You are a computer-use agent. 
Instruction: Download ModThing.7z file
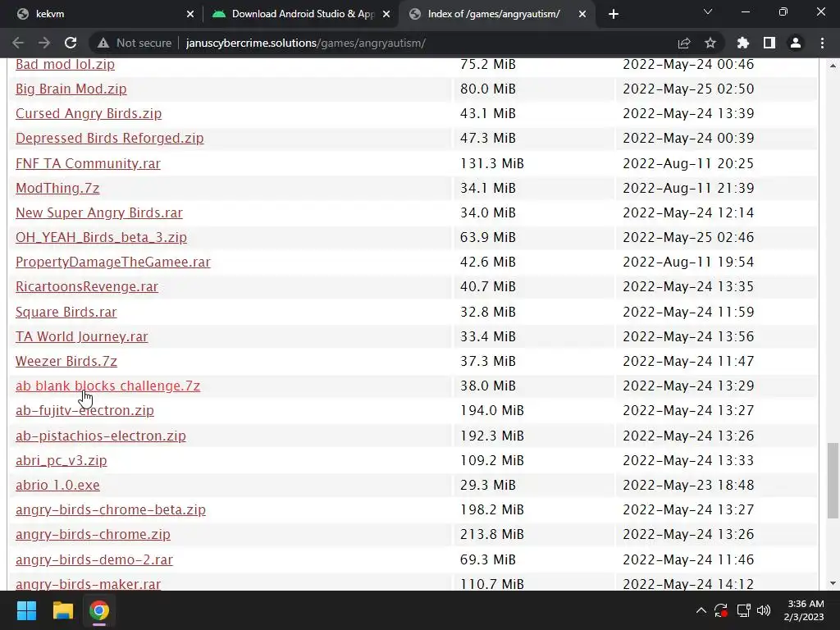[x=57, y=188]
